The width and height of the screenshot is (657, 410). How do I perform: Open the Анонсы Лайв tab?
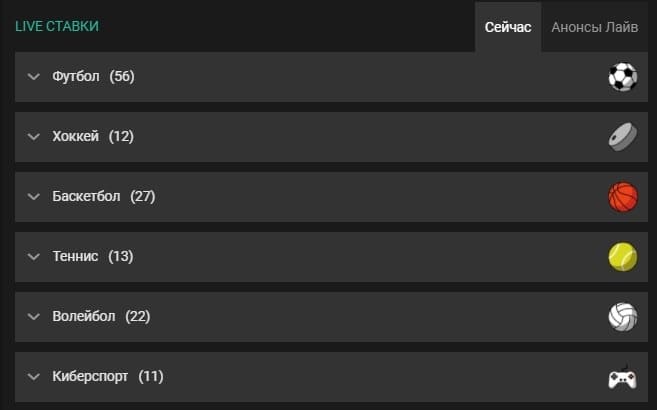coord(595,27)
